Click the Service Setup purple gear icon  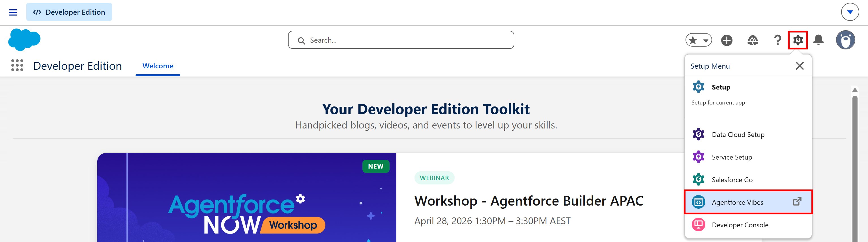click(698, 157)
